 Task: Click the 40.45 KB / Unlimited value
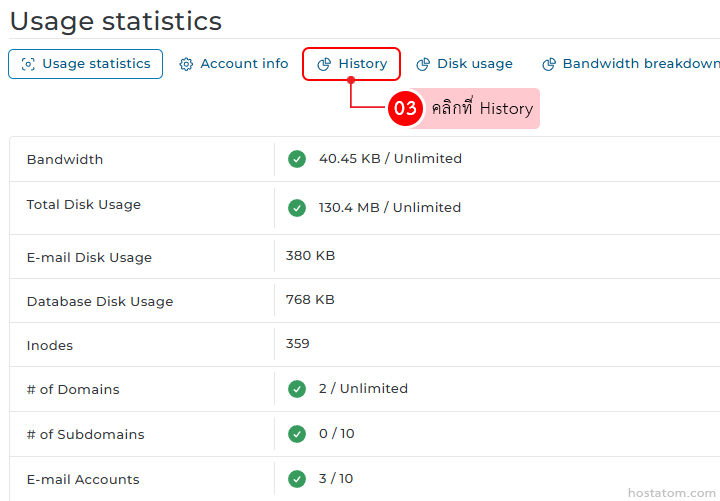[x=390, y=158]
